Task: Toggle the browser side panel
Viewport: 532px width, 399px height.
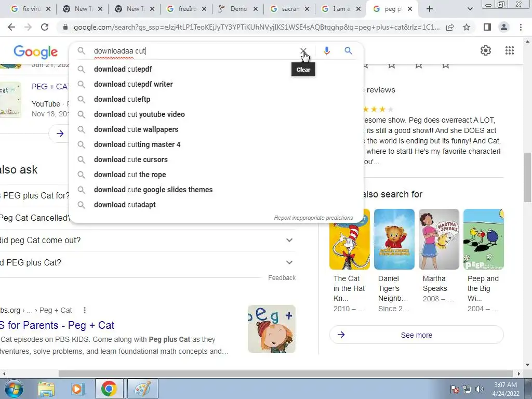Action: [487, 27]
